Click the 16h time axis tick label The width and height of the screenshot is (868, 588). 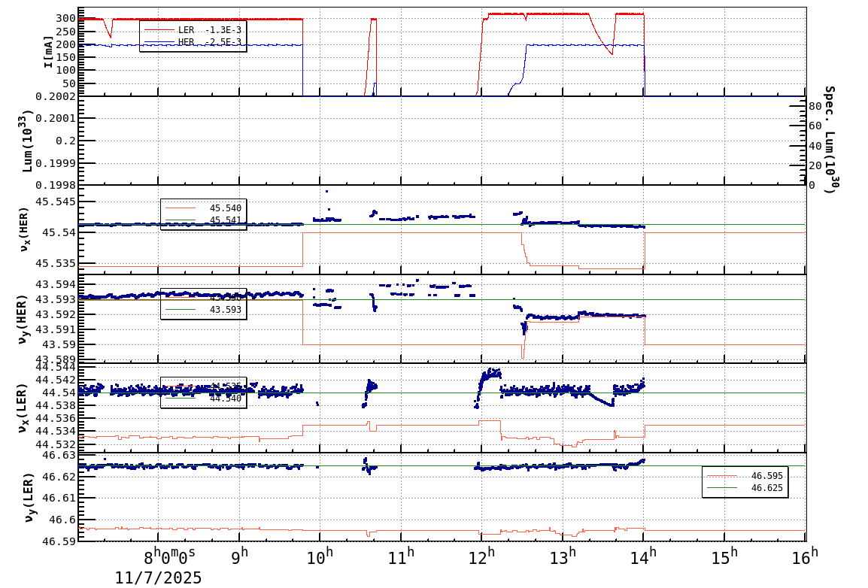[804, 556]
